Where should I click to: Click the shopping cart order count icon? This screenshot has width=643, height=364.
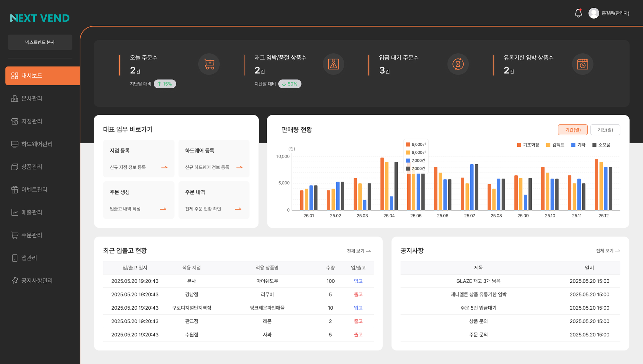209,64
